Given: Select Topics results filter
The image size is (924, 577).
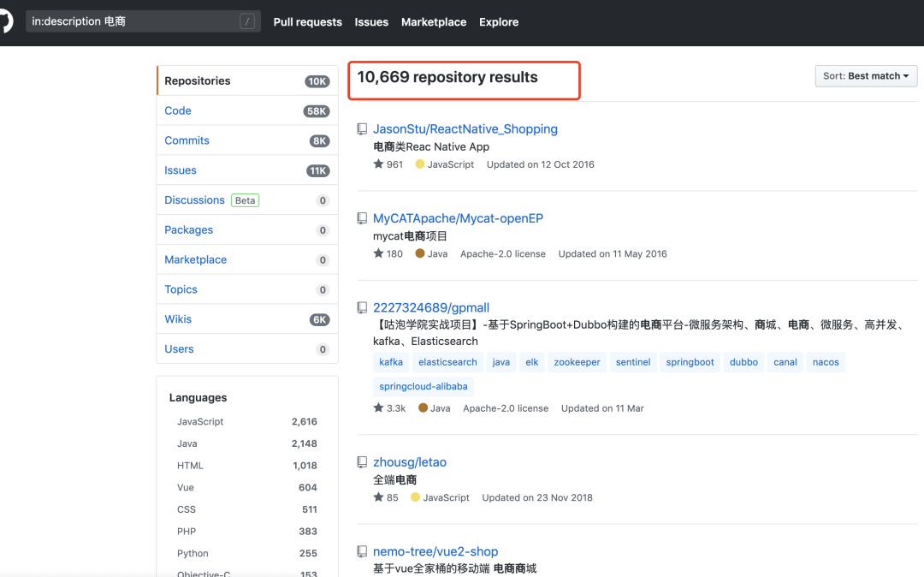Looking at the screenshot, I should (x=247, y=289).
